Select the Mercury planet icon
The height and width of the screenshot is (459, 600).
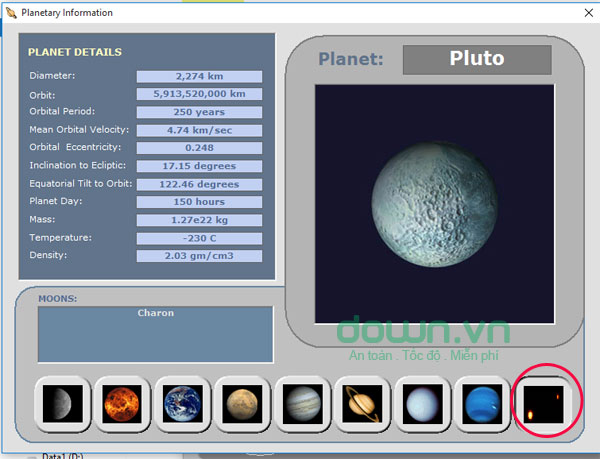pyautogui.click(x=63, y=404)
